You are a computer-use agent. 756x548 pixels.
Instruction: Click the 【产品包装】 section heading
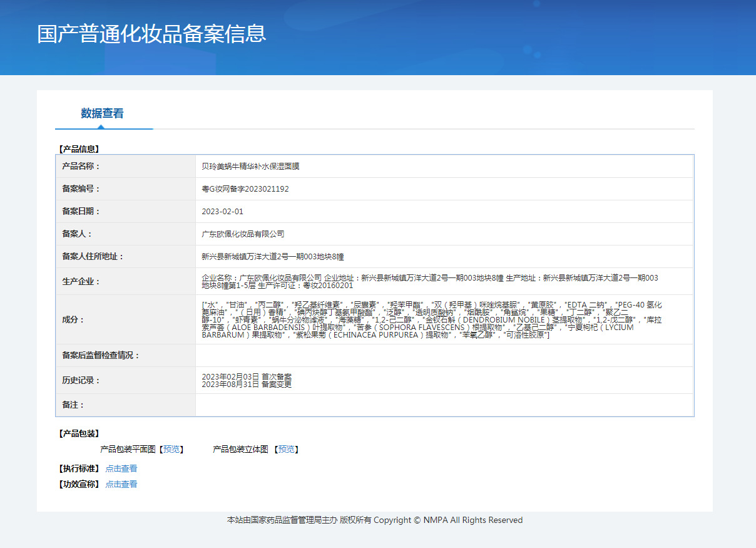tap(78, 433)
